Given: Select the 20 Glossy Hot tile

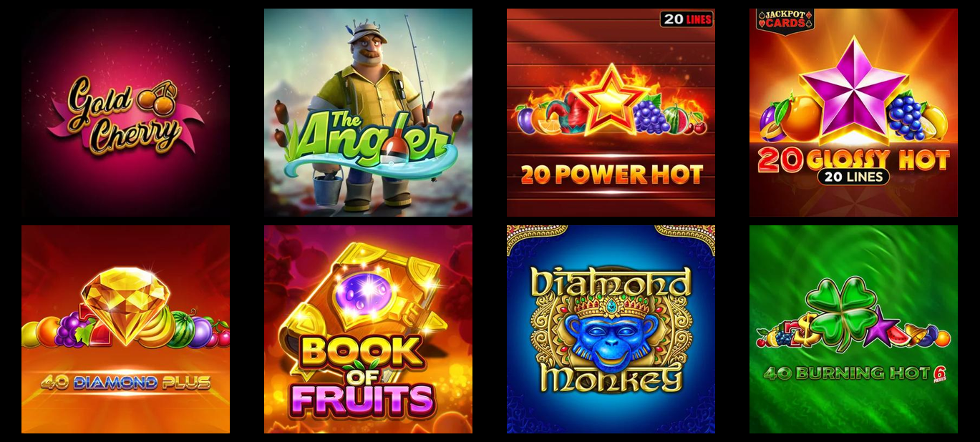Looking at the screenshot, I should 853,112.
